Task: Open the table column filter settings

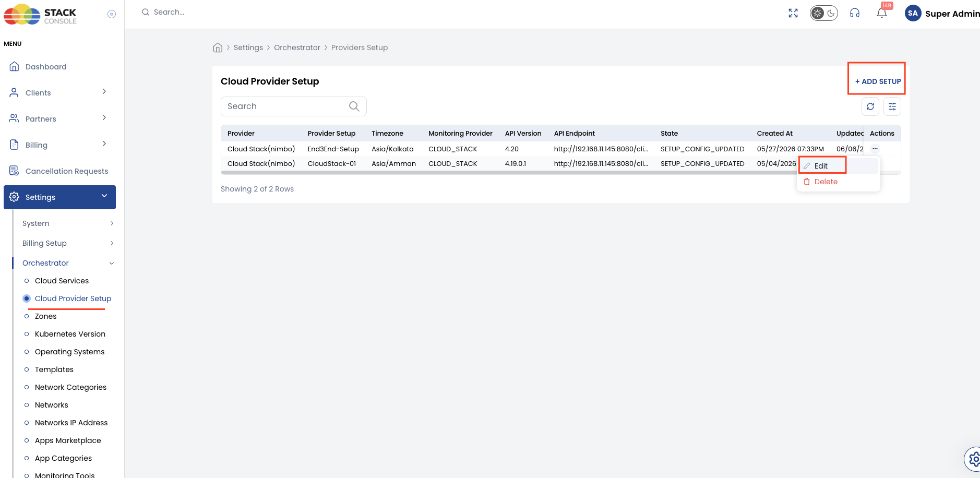Action: [892, 106]
